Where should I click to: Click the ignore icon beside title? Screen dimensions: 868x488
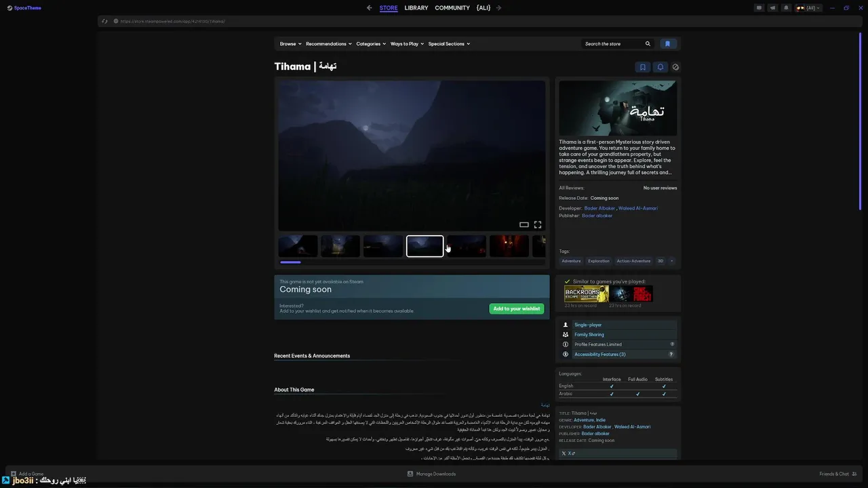coord(675,67)
